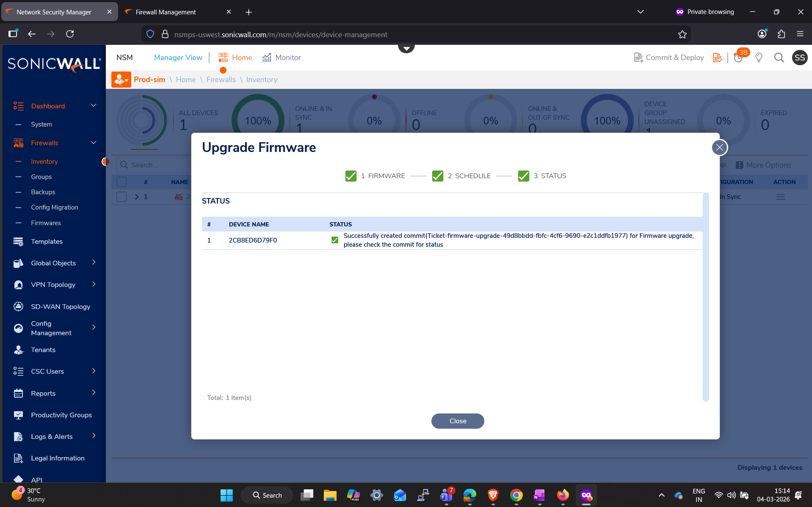Open the NSM search magnifier icon
This screenshot has height=507, width=812.
click(779, 58)
